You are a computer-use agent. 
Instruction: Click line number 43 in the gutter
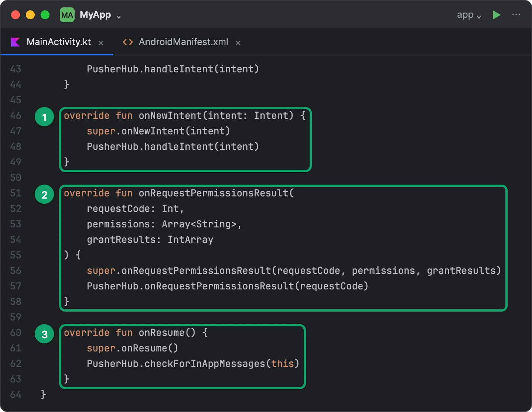coord(16,69)
